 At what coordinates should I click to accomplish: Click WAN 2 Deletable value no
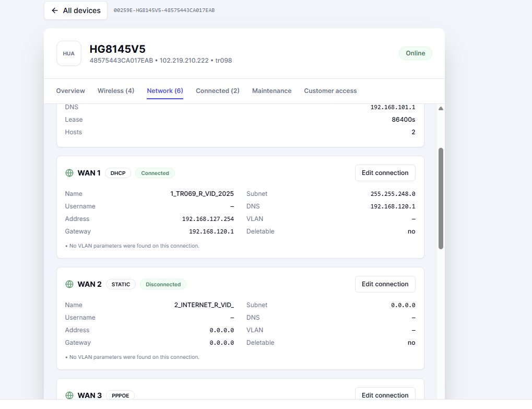pyautogui.click(x=411, y=343)
